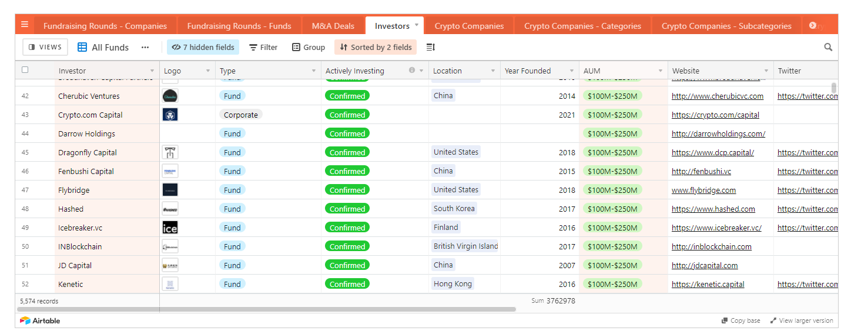
Task: Open Actively Investing column dropdown arrow
Action: pyautogui.click(x=421, y=71)
